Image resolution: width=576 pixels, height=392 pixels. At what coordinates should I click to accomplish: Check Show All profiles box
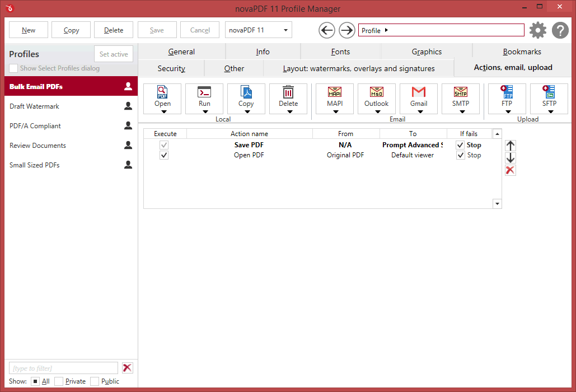click(35, 381)
